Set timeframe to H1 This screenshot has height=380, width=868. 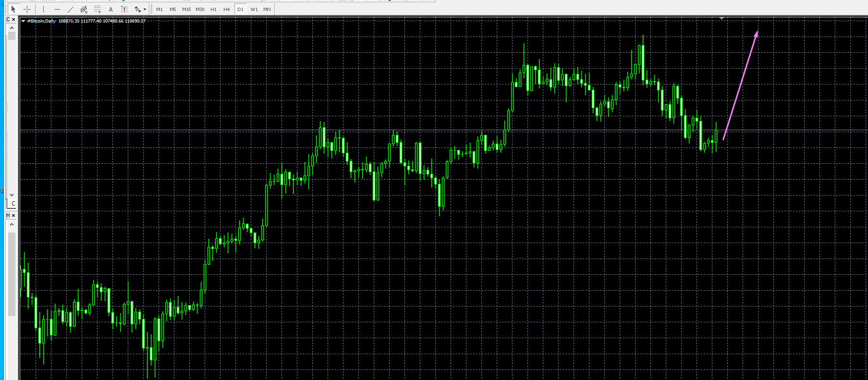click(213, 9)
